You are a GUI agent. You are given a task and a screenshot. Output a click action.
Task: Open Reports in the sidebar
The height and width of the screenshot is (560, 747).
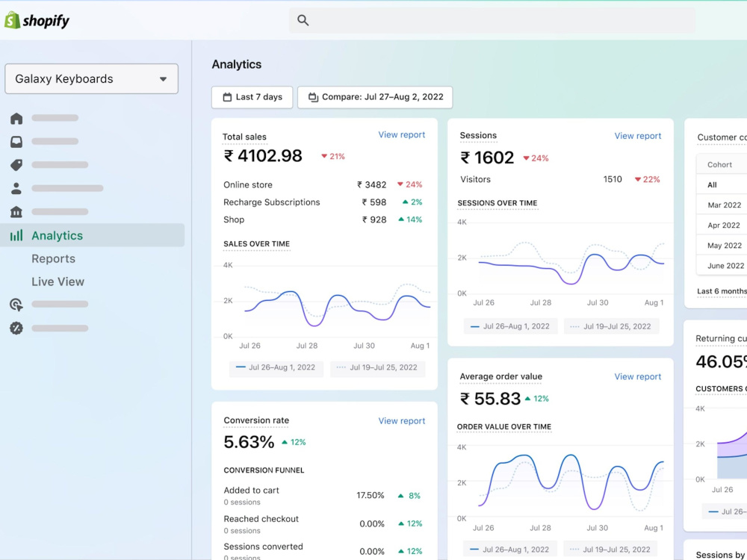53,258
